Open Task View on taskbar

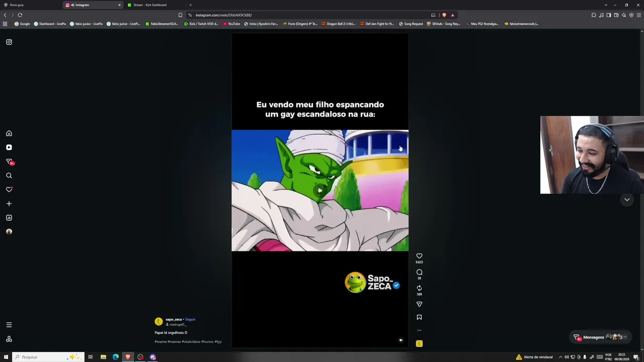click(91, 357)
